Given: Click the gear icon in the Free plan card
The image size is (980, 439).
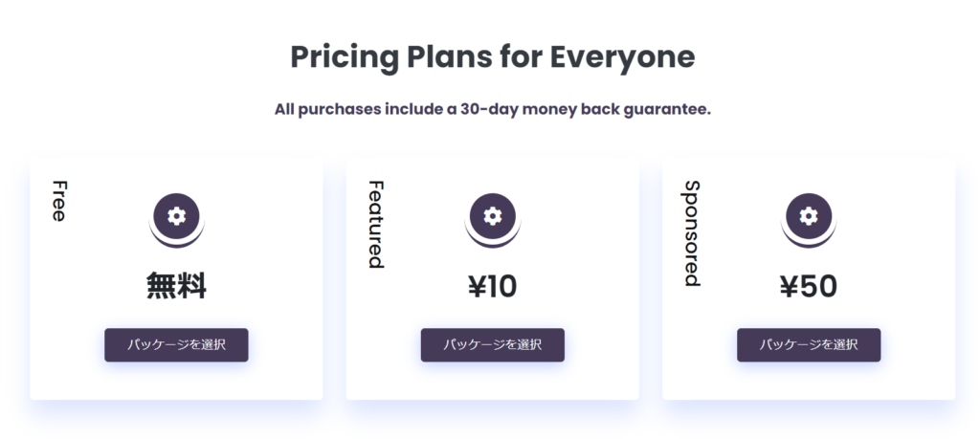Looking at the screenshot, I should pos(177,216).
